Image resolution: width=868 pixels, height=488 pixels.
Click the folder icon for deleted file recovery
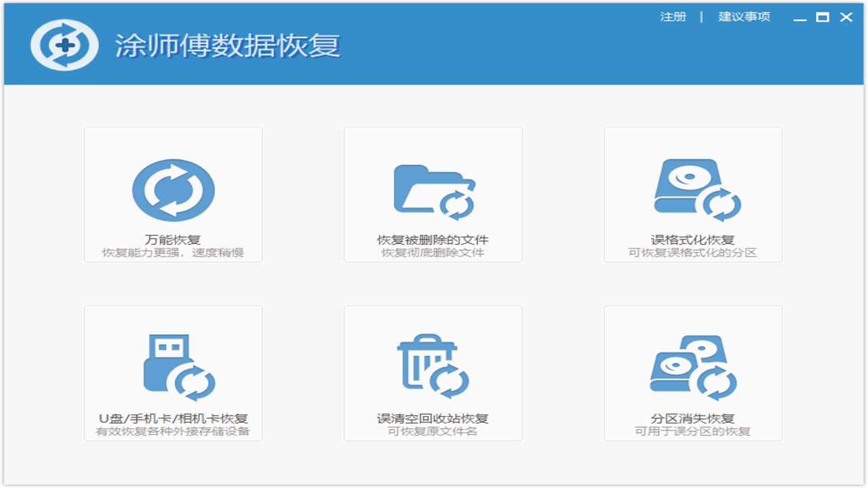click(434, 192)
